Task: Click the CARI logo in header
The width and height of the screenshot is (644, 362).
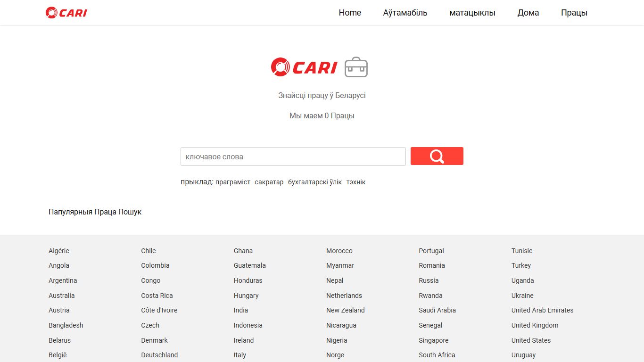Action: 66,13
